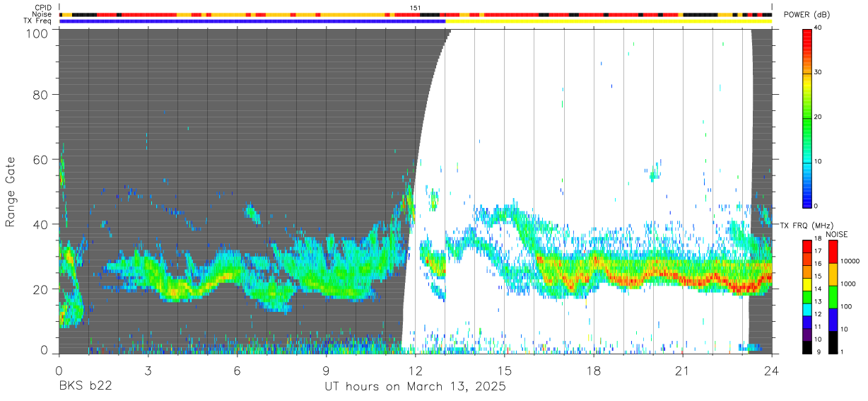Click the 'TX Freq' row label

point(39,21)
